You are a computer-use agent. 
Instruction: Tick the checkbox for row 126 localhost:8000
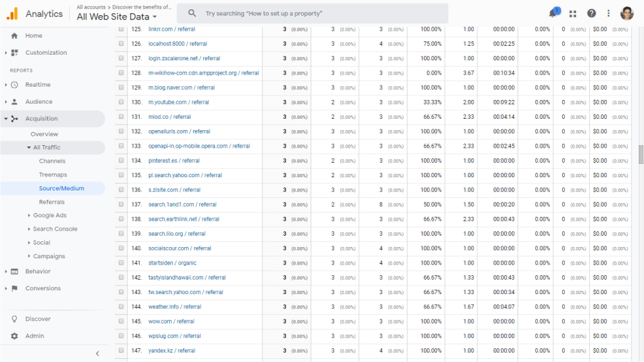[x=121, y=43]
